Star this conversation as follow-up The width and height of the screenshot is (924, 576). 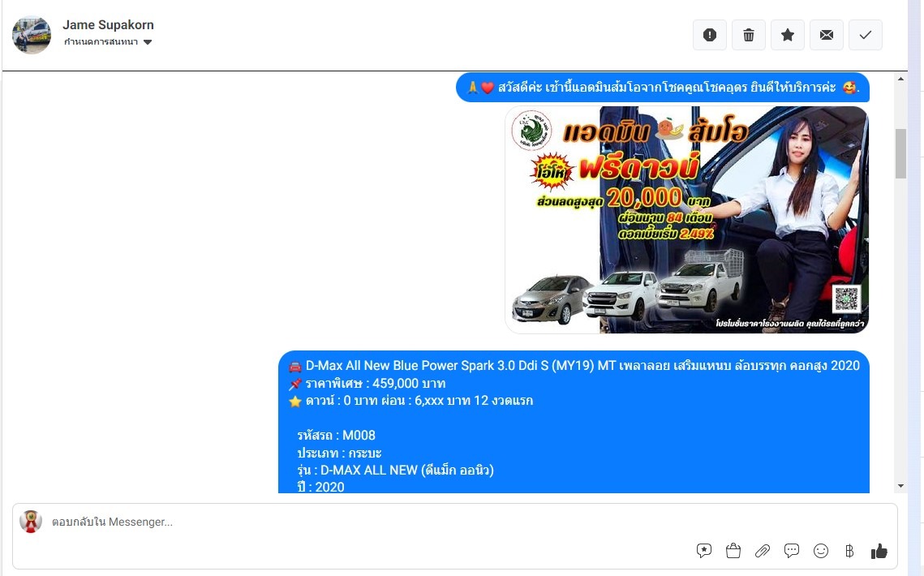787,36
